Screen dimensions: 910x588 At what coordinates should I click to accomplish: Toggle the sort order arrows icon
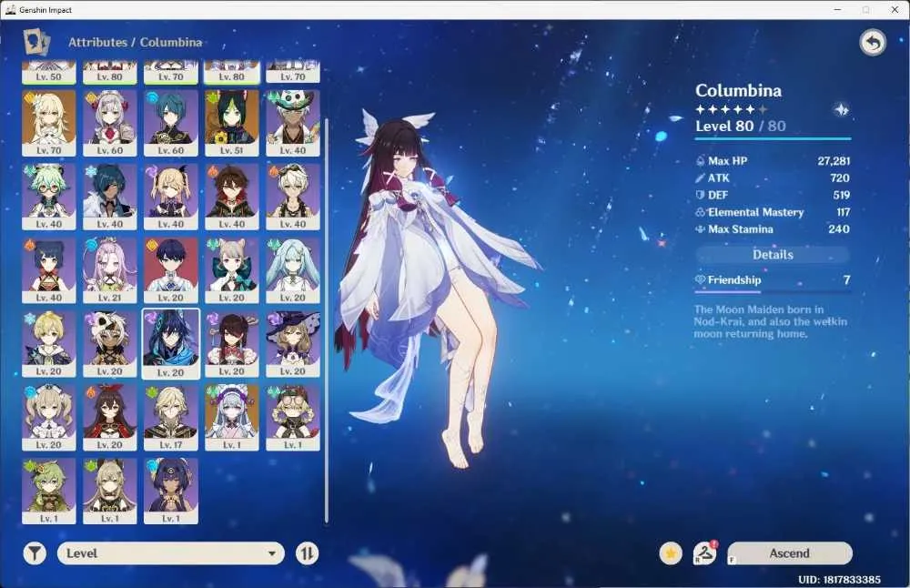(307, 553)
